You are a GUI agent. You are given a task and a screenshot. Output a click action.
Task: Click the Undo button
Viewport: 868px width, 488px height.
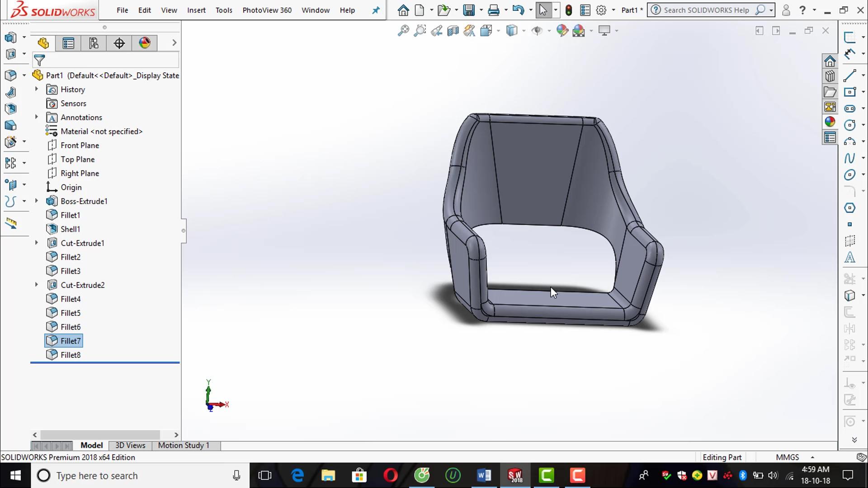(519, 9)
